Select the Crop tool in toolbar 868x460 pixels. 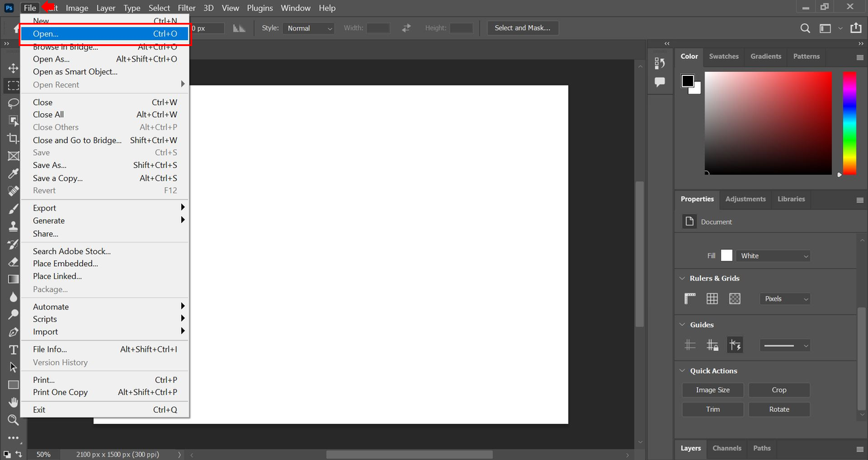[13, 138]
